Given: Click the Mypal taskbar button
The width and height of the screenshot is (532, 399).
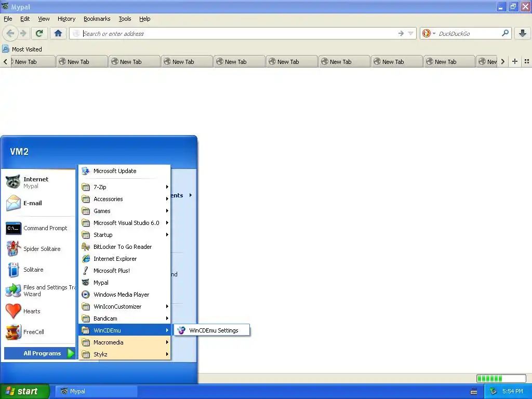Looking at the screenshot, I should click(x=96, y=391).
